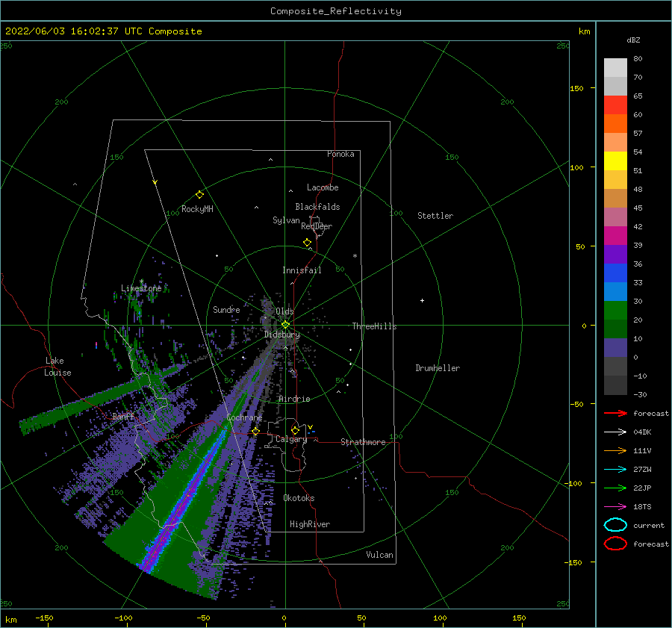Pick the light blue 33 dBZ swatch
This screenshot has width=672, height=628.
(615, 291)
